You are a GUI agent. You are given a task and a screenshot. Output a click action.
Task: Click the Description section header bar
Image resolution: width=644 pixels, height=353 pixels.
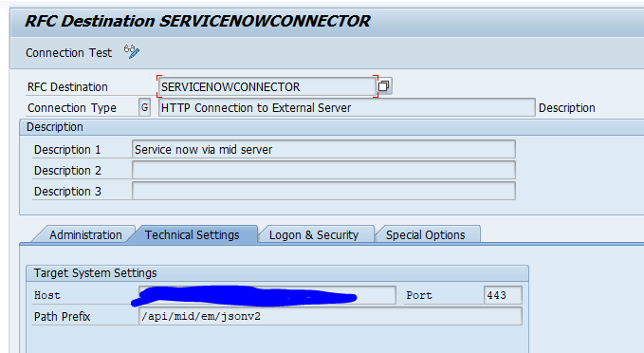pyautogui.click(x=331, y=127)
